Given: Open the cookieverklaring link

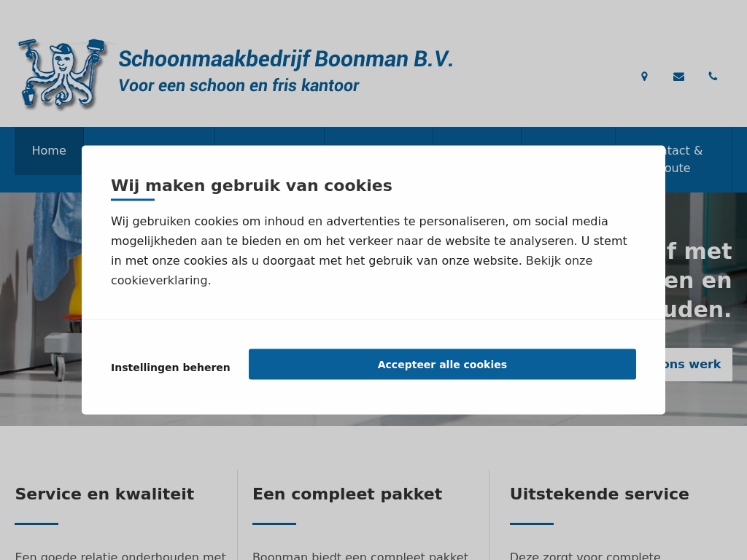Looking at the screenshot, I should (160, 280).
